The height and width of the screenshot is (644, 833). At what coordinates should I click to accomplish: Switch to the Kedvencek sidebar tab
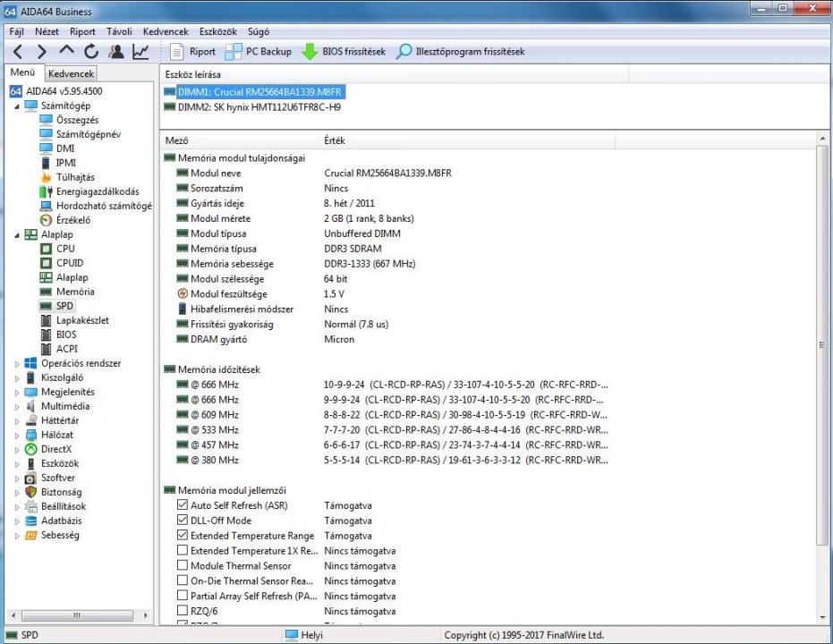click(x=71, y=74)
